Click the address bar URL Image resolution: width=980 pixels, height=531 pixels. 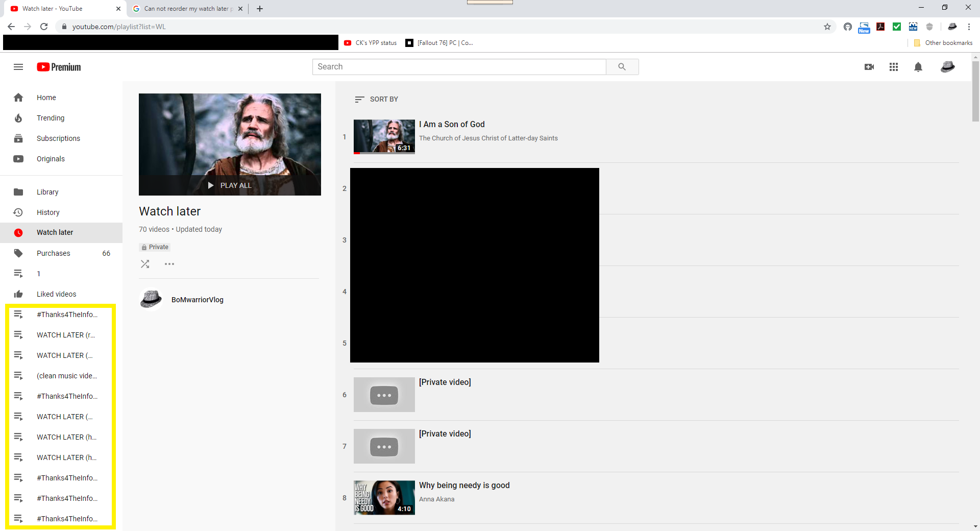coord(119,27)
